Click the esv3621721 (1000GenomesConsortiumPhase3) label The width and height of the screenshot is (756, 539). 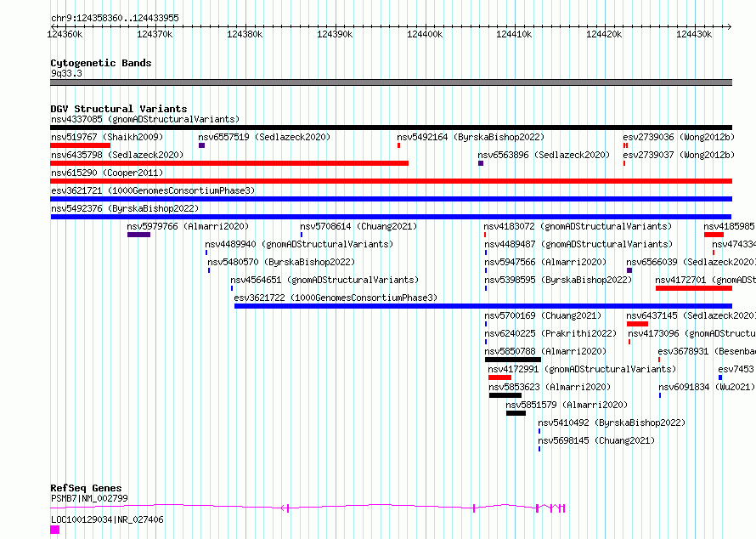coord(153,190)
